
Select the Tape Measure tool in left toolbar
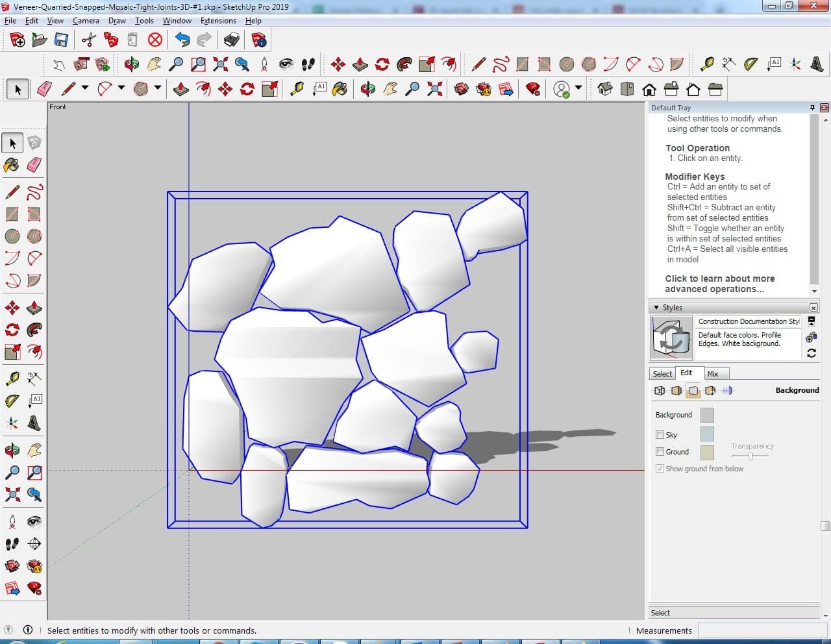[12, 378]
